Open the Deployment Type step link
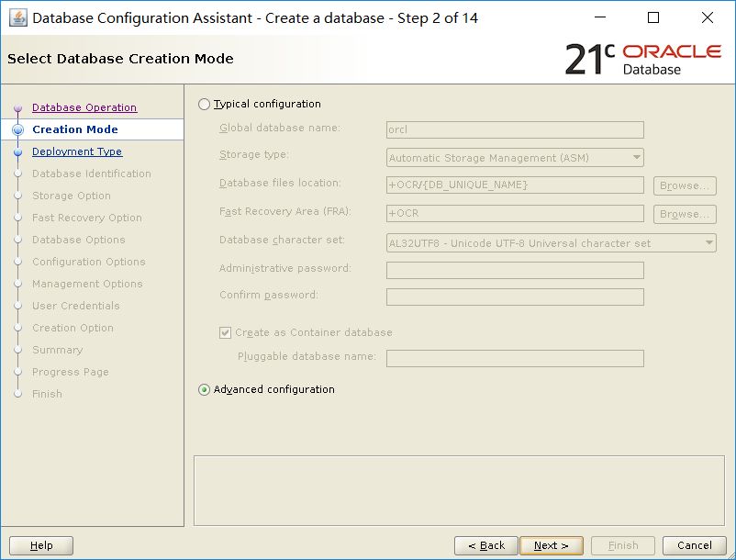 click(x=77, y=151)
